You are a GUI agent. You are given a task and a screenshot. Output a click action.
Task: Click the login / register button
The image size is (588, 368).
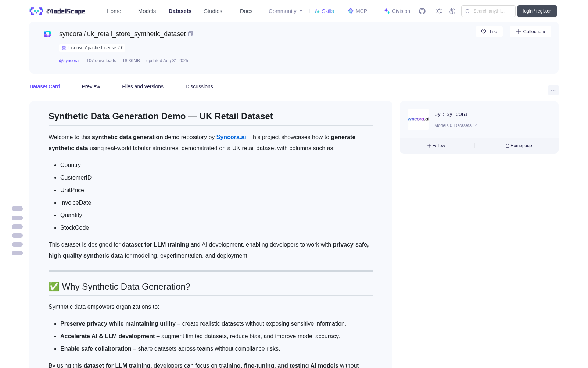(537, 11)
